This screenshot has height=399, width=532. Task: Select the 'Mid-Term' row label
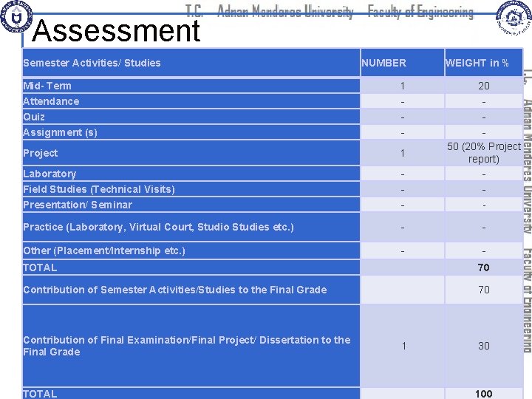(47, 86)
